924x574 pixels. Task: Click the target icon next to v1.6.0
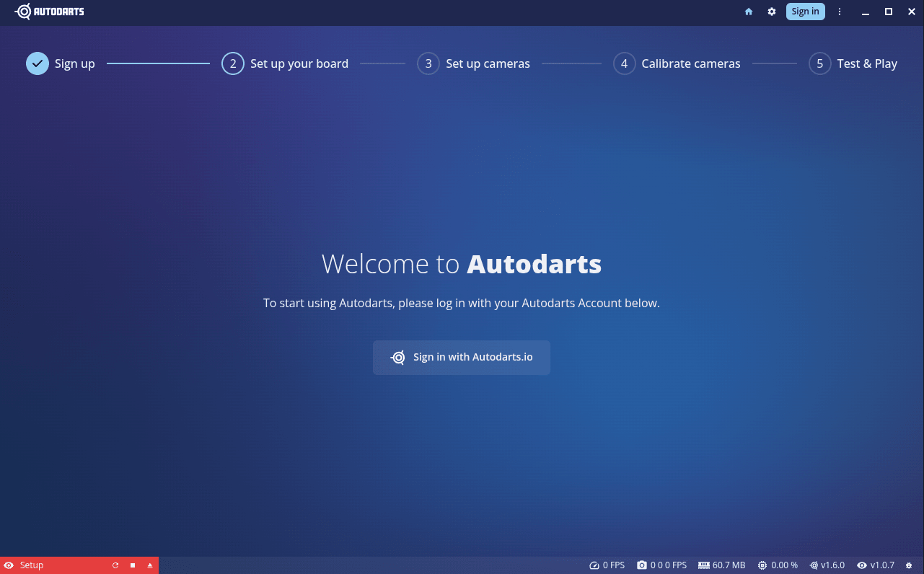coord(814,565)
